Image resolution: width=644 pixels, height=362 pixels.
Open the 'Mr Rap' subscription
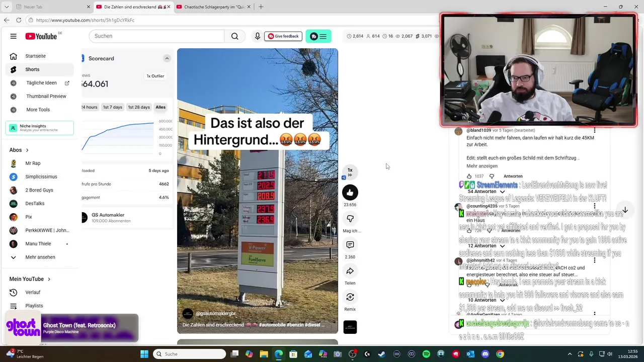pyautogui.click(x=41, y=163)
